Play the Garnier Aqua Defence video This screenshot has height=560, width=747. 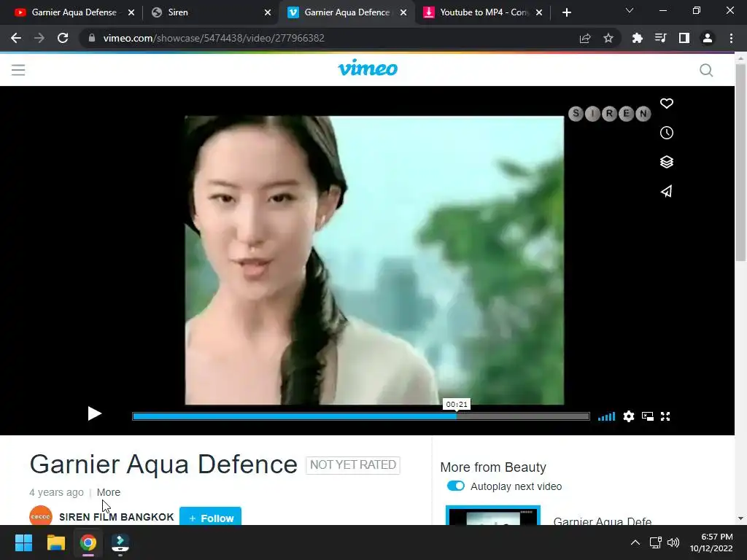[x=94, y=414]
